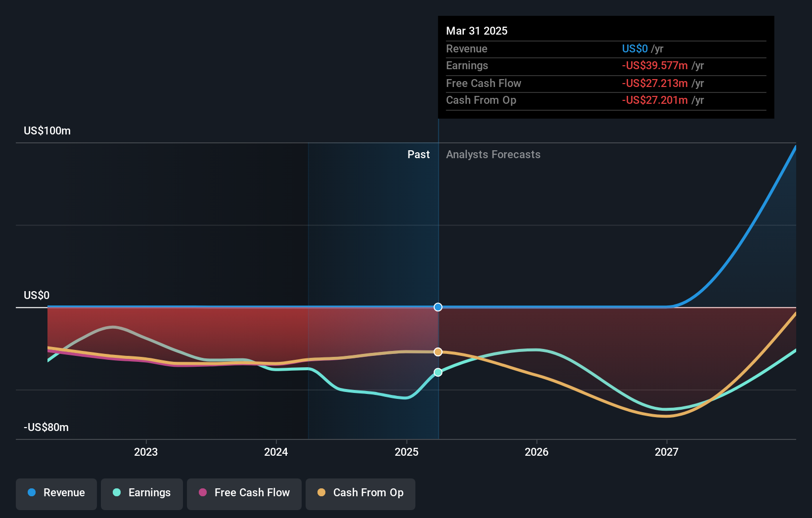Click the Analysts Forecasts label
This screenshot has height=518, width=812.
[x=493, y=154]
